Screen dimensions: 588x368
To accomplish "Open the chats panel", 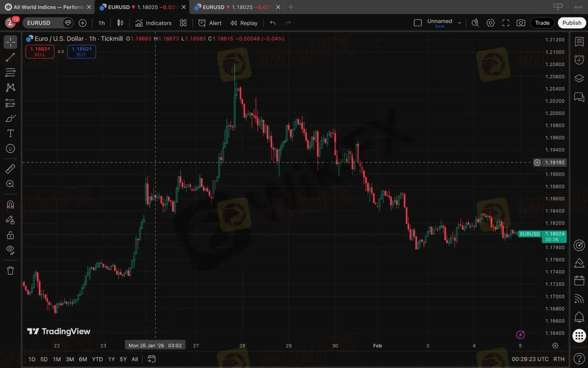I will tap(579, 97).
